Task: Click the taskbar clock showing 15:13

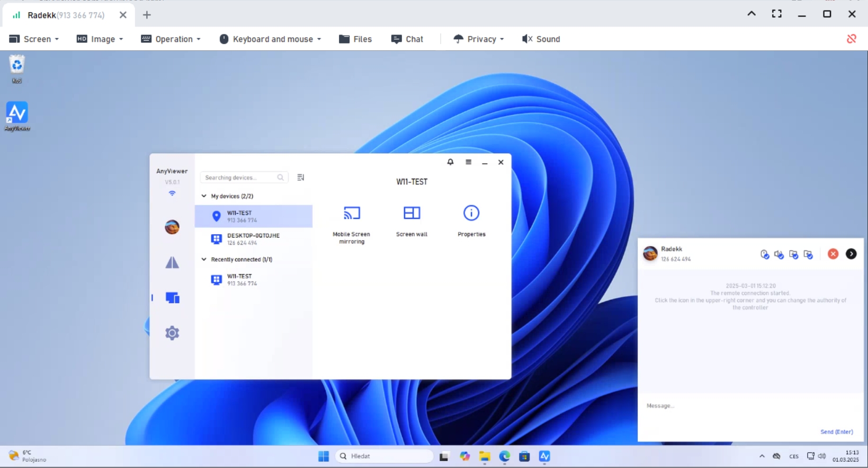Action: [846, 456]
